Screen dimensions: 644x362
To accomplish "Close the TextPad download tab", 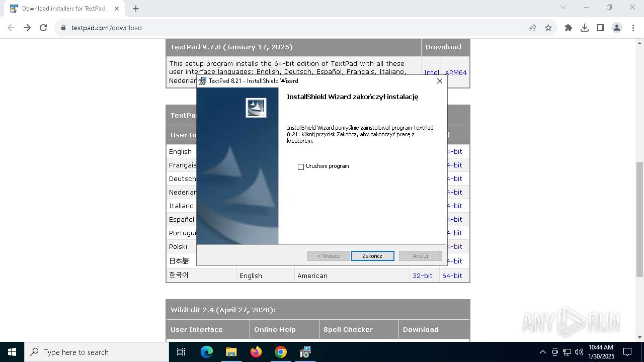I will tap(117, 9).
